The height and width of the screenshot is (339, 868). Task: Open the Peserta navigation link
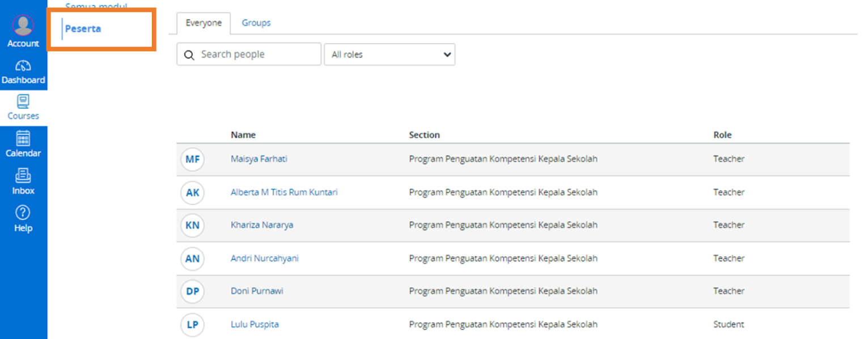pyautogui.click(x=83, y=29)
